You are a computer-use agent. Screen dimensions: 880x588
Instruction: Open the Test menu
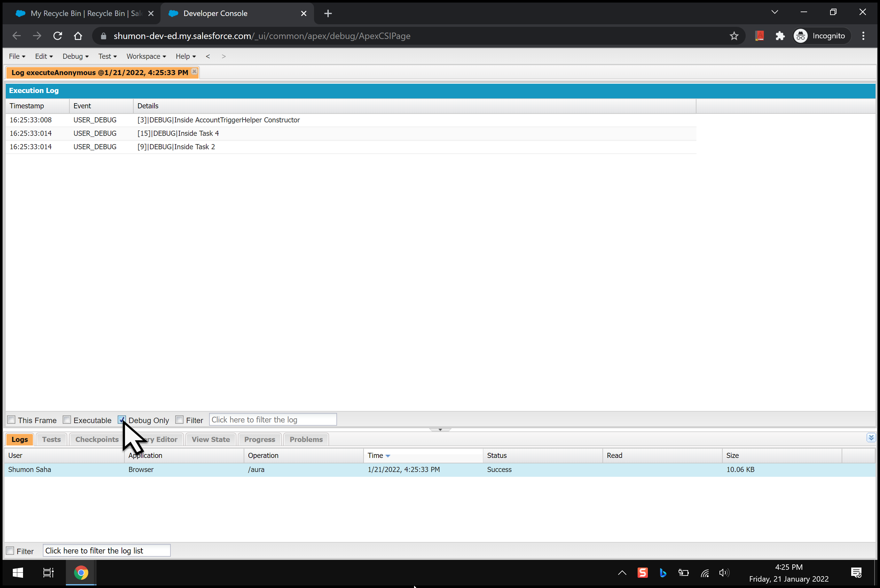click(107, 56)
